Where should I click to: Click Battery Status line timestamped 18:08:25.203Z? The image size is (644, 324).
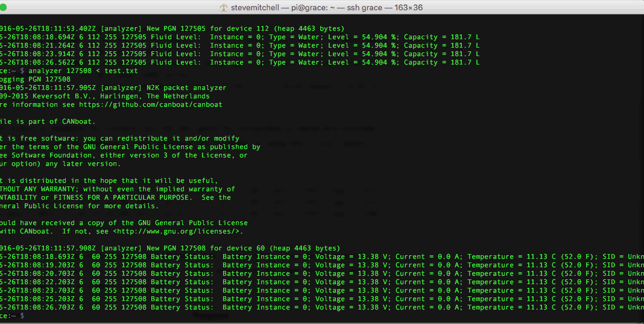[322, 299]
